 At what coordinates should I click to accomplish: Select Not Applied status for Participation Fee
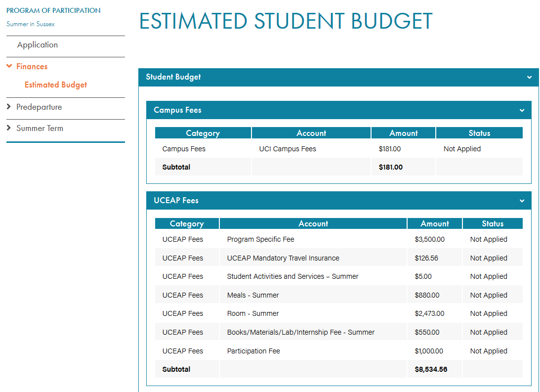coord(489,351)
